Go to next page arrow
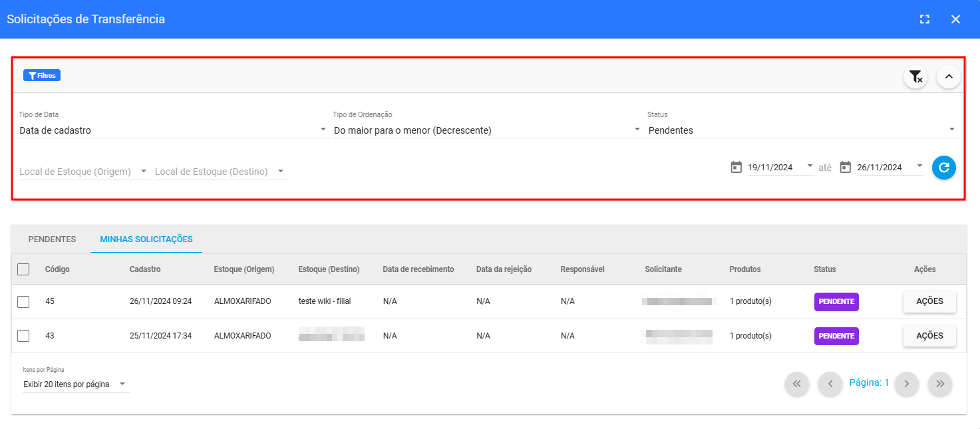 click(907, 384)
